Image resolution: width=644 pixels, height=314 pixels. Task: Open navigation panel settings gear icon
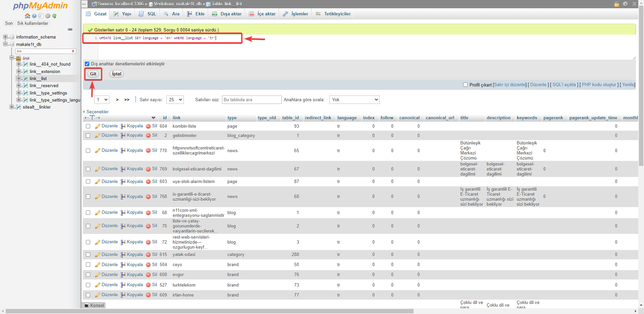pyautogui.click(x=48, y=16)
